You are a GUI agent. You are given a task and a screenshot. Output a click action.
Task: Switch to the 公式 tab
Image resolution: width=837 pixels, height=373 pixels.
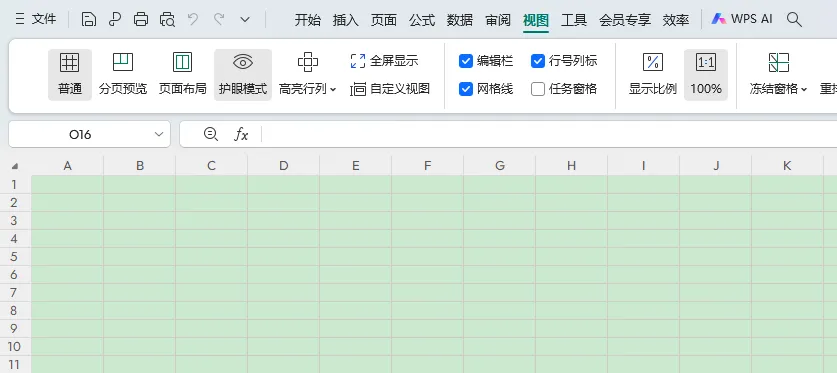pos(422,20)
